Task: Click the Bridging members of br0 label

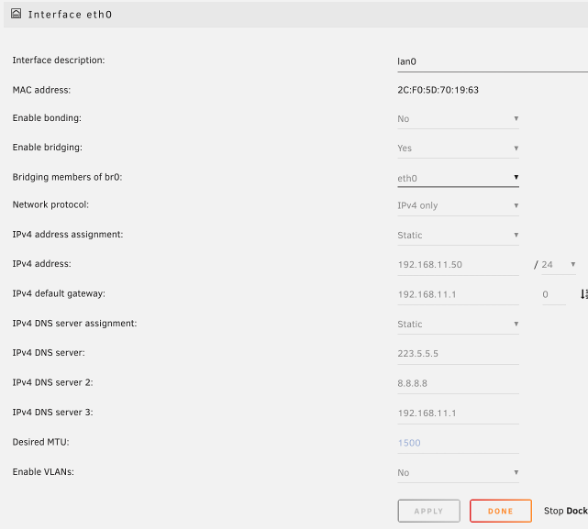Action: click(67, 177)
